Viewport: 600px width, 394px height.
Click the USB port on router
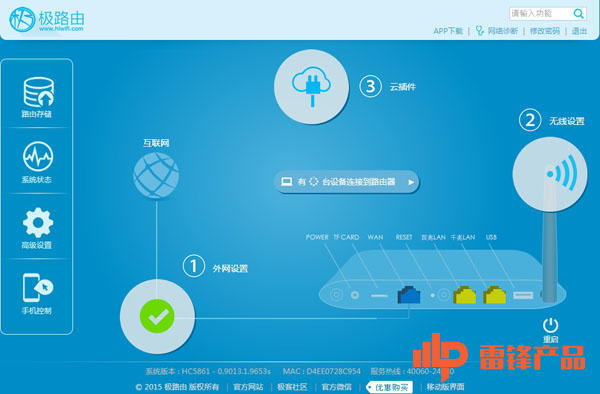[523, 295]
